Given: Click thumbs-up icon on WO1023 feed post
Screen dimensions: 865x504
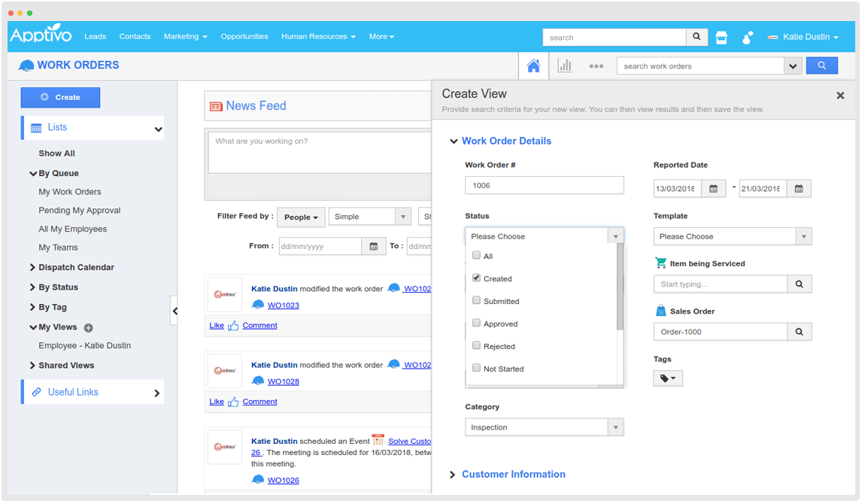Looking at the screenshot, I should click(234, 327).
